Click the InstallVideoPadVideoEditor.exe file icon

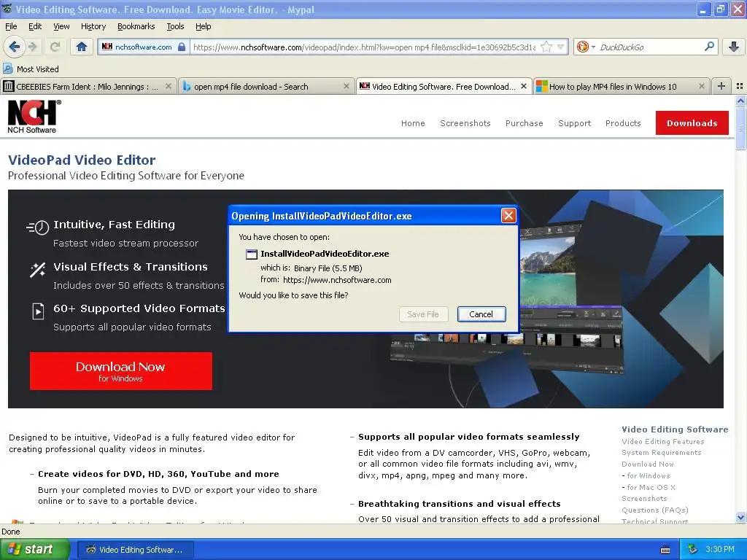(x=251, y=254)
